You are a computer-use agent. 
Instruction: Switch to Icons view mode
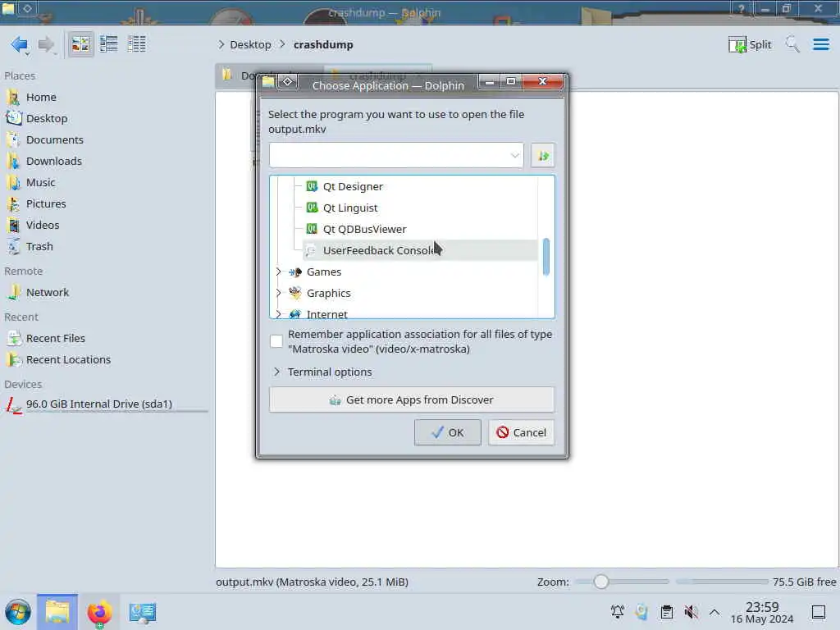click(x=80, y=44)
